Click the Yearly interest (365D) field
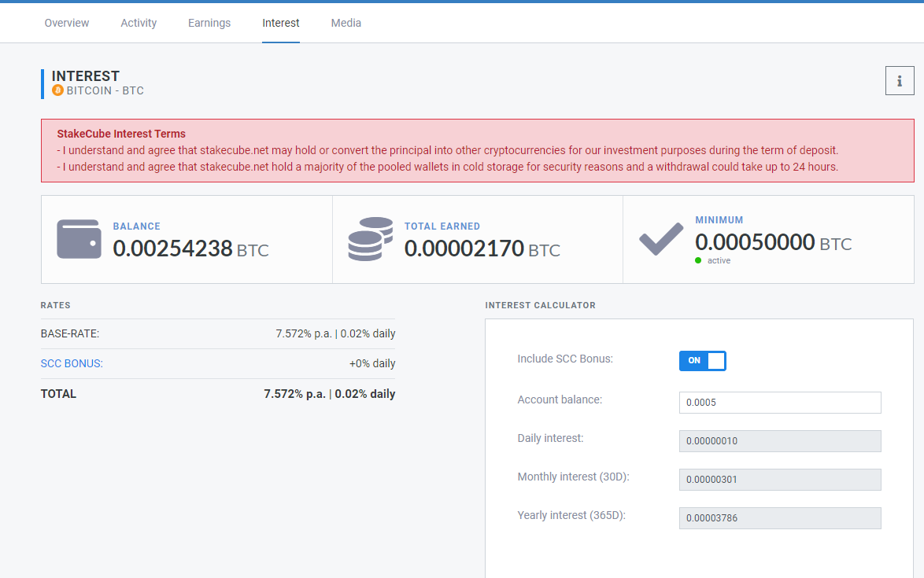924x578 pixels. pos(780,518)
